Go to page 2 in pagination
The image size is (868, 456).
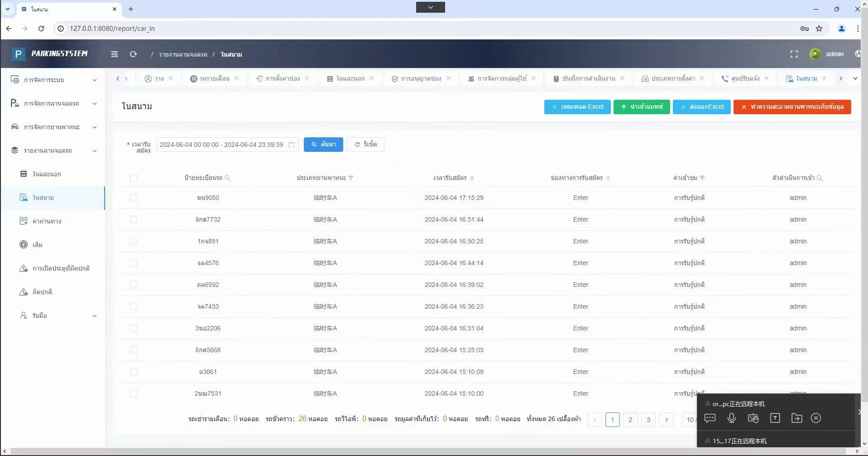[630, 420]
